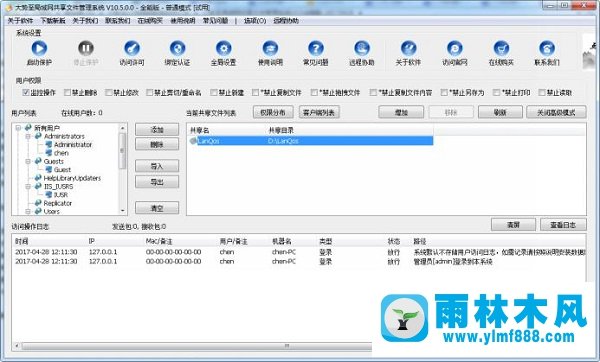This screenshot has width=600, height=362.
Task: Collapse the Administrators tree node
Action: (28, 136)
